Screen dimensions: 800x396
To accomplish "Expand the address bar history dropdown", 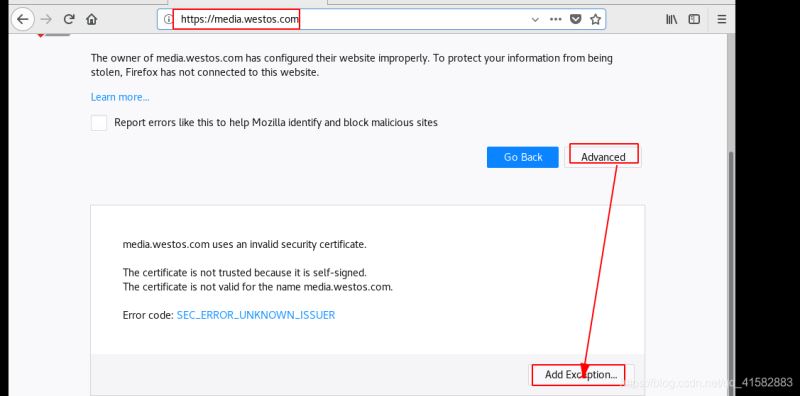I will pyautogui.click(x=535, y=19).
